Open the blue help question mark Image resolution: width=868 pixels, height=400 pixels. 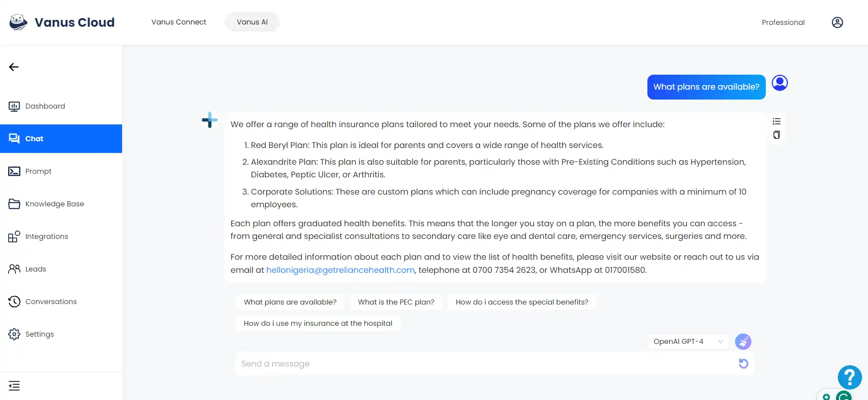coord(849,377)
